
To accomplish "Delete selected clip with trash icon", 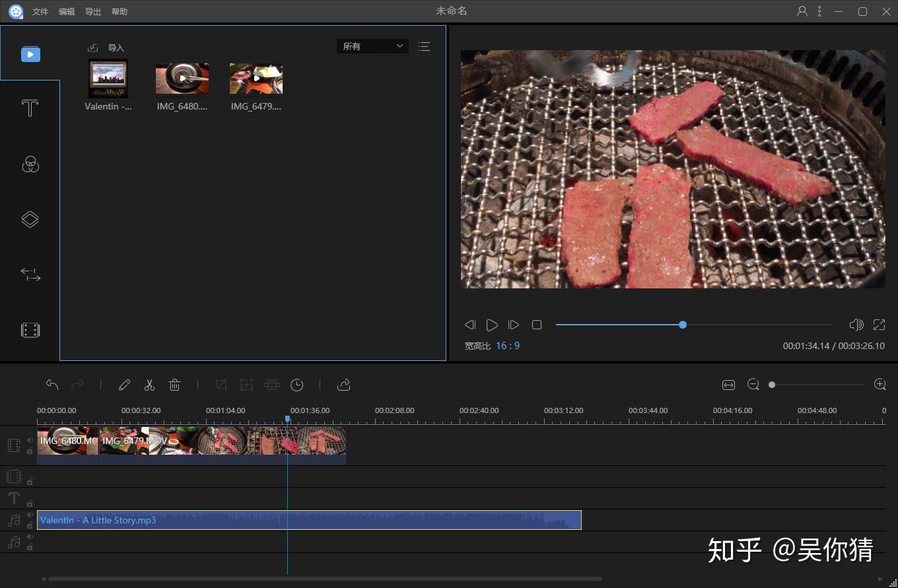I will [174, 385].
